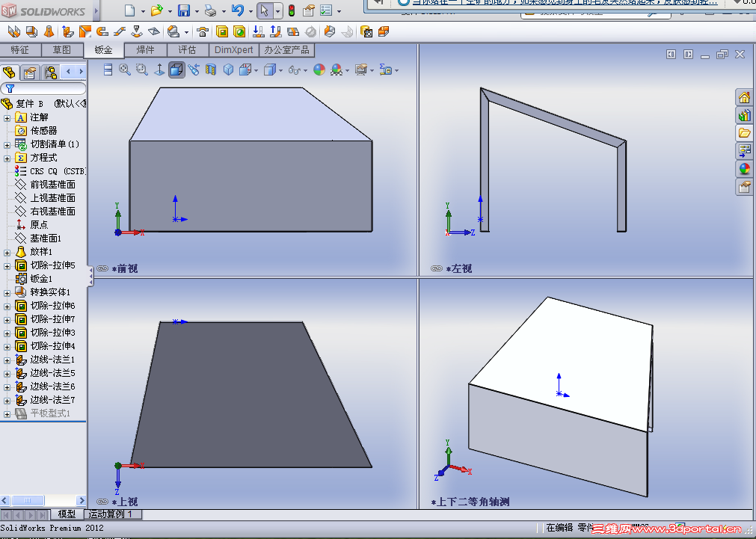Screen dimensions: 756x539
Task: Open the Apply Scene dropdown
Action: point(347,71)
